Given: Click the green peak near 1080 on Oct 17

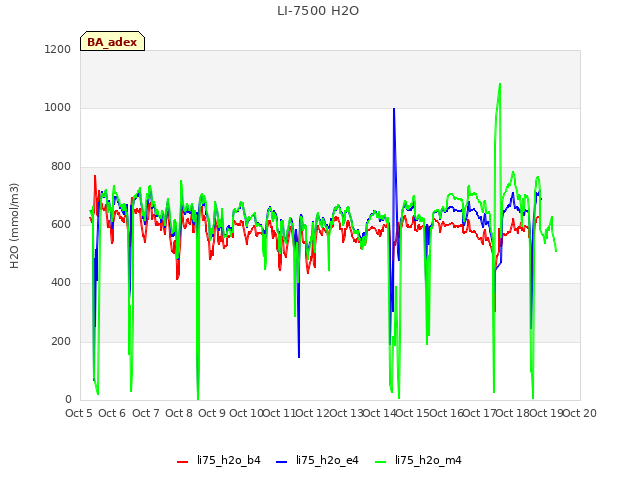Looking at the screenshot, I should tap(500, 84).
